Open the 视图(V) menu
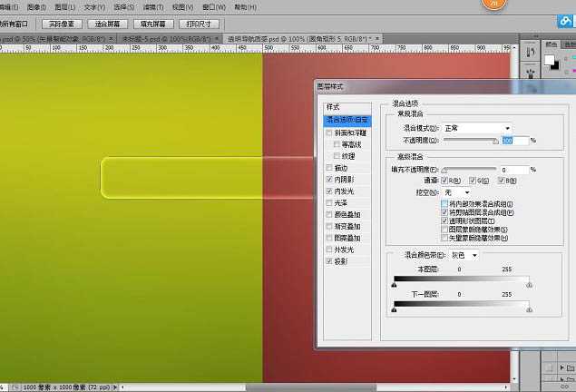576x392 pixels. pyautogui.click(x=183, y=7)
